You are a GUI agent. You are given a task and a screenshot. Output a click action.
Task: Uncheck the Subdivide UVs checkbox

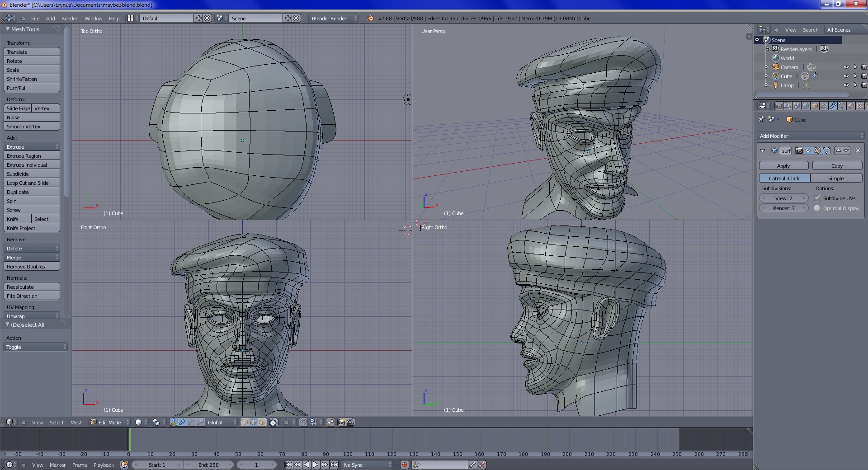pos(817,198)
